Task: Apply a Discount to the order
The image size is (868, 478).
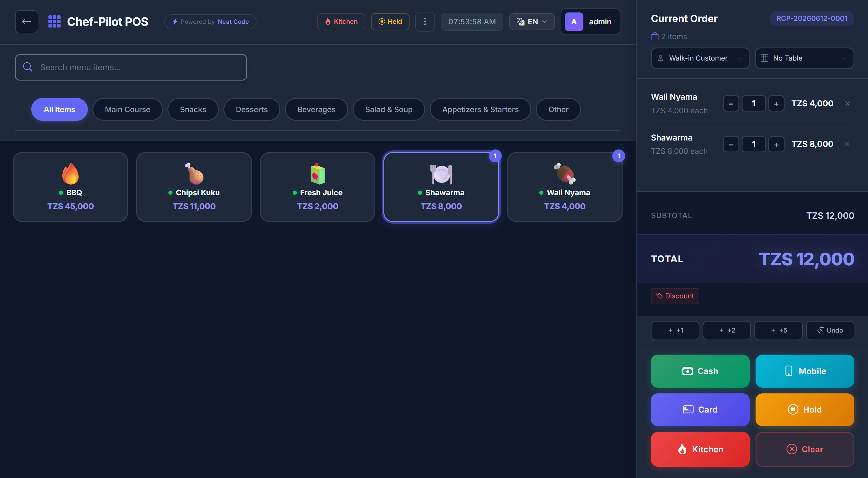Action: coord(675,296)
